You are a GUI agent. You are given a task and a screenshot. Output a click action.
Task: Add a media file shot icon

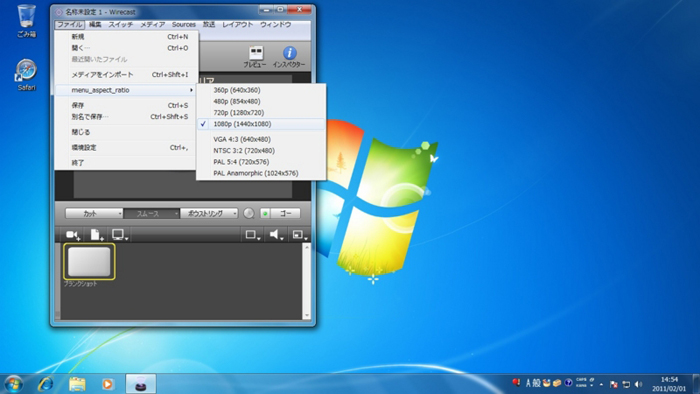[97, 235]
